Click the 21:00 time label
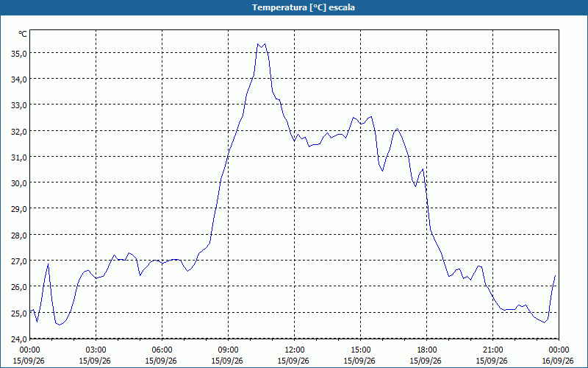Image resolution: width=588 pixels, height=368 pixels. 492,350
